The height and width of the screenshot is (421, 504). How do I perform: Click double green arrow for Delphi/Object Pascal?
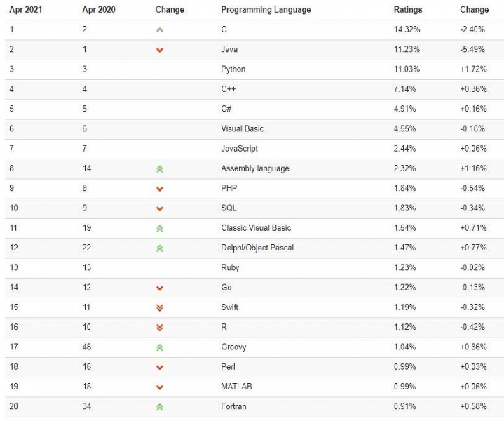coord(160,248)
